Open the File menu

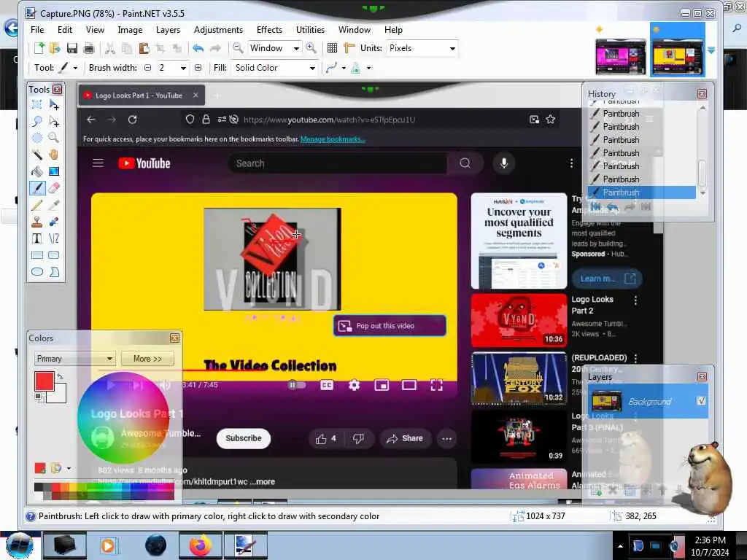click(x=37, y=29)
